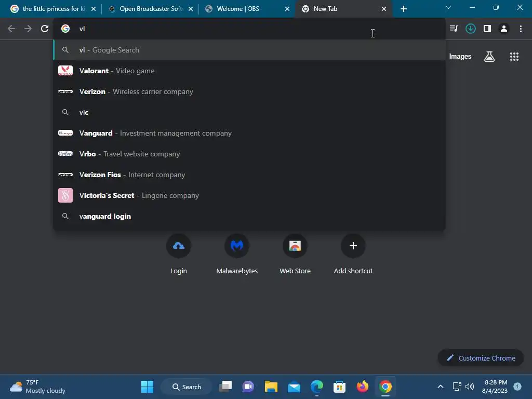Open the green download extension icon

pos(470,29)
